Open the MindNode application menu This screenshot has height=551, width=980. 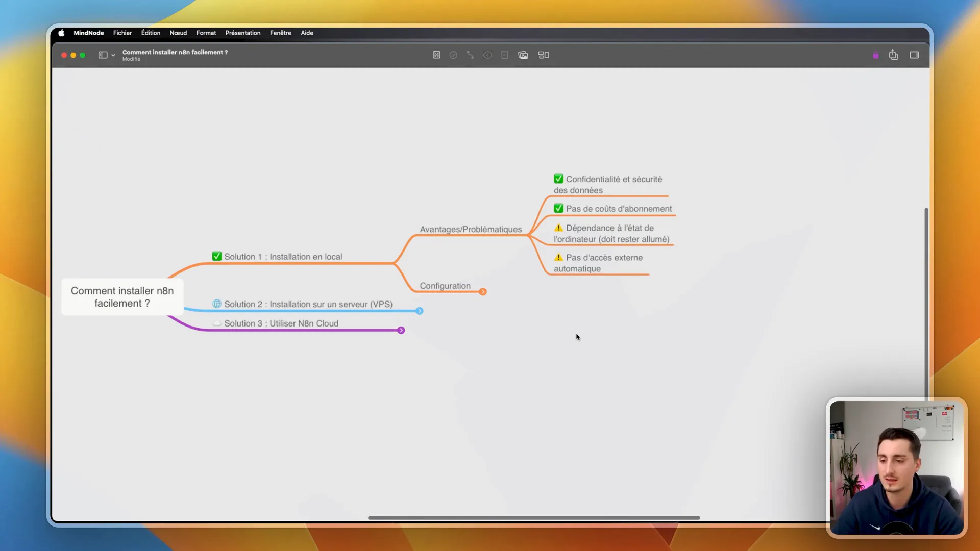(88, 33)
